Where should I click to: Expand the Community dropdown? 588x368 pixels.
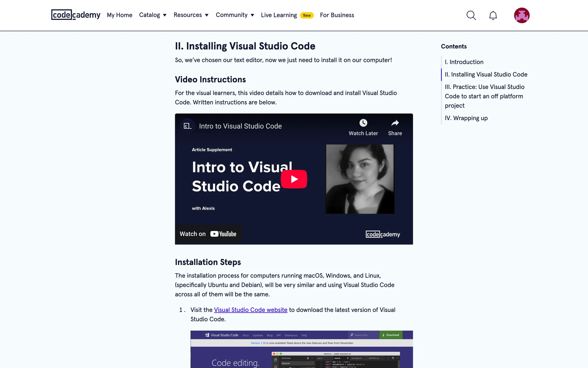235,15
